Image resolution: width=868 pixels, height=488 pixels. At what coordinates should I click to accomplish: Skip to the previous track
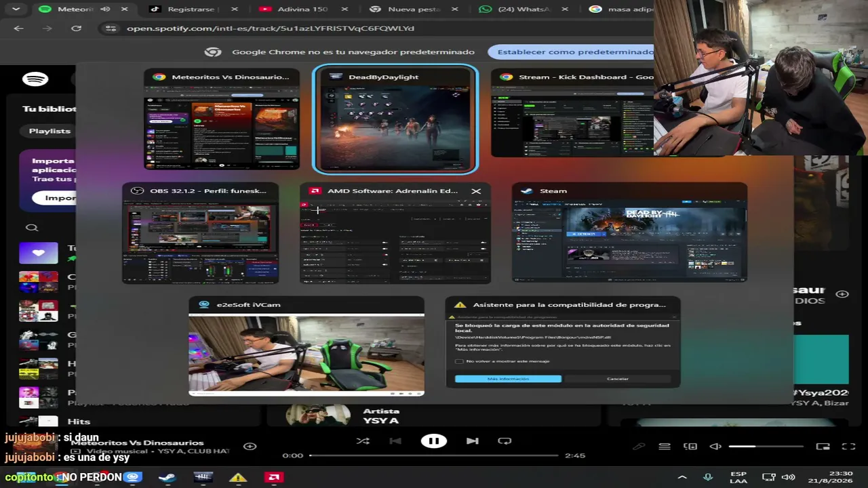pyautogui.click(x=395, y=441)
